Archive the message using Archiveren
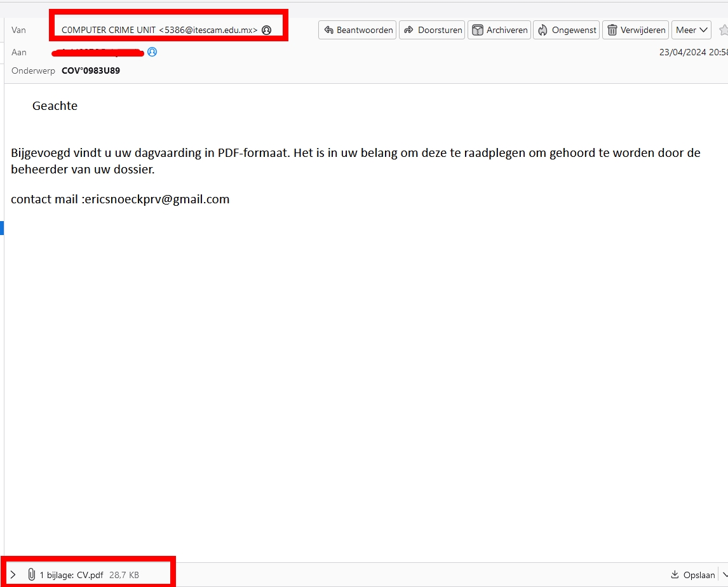This screenshot has width=728, height=587. 499,30
